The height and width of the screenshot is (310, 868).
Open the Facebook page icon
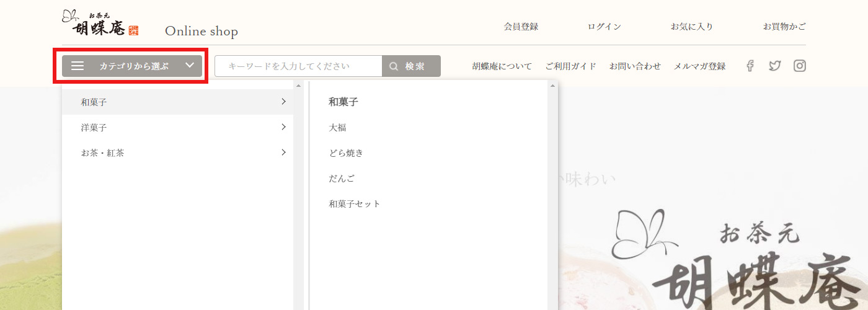[x=750, y=66]
